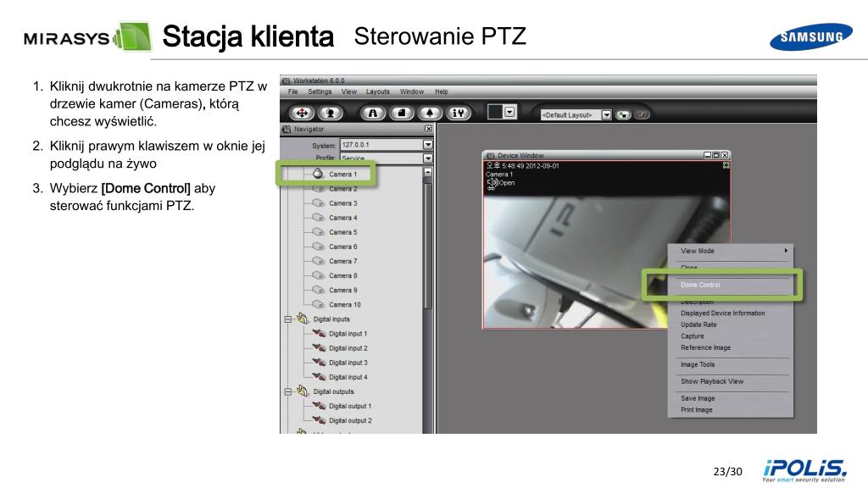
Task: Minimize the Device Window
Action: point(707,156)
